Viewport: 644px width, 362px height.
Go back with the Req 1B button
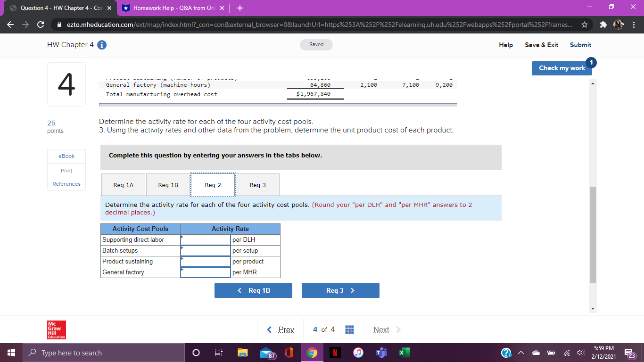pos(253,290)
